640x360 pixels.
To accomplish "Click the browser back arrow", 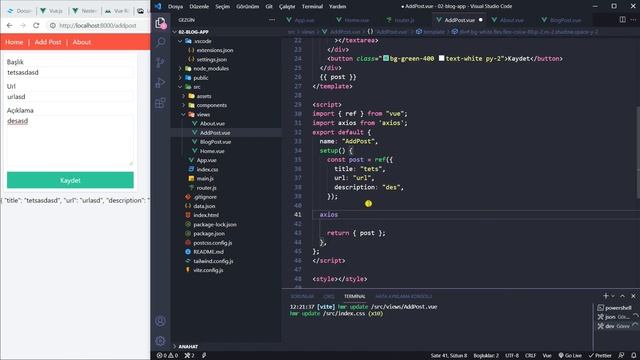I will tap(10, 25).
